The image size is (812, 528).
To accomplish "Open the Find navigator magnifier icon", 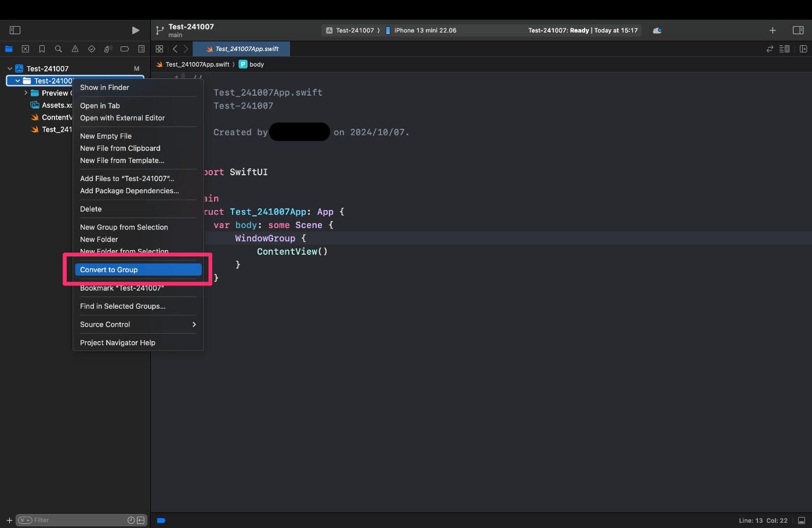I will (58, 49).
